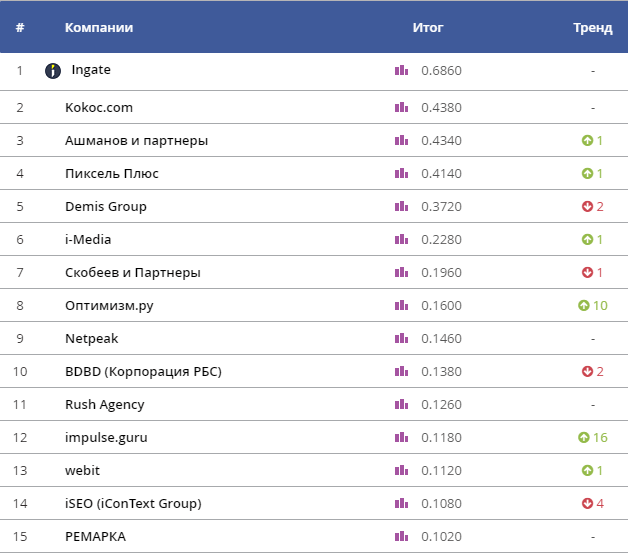Click red down arrow for iSEO
The width and height of the screenshot is (628, 556).
point(587,504)
